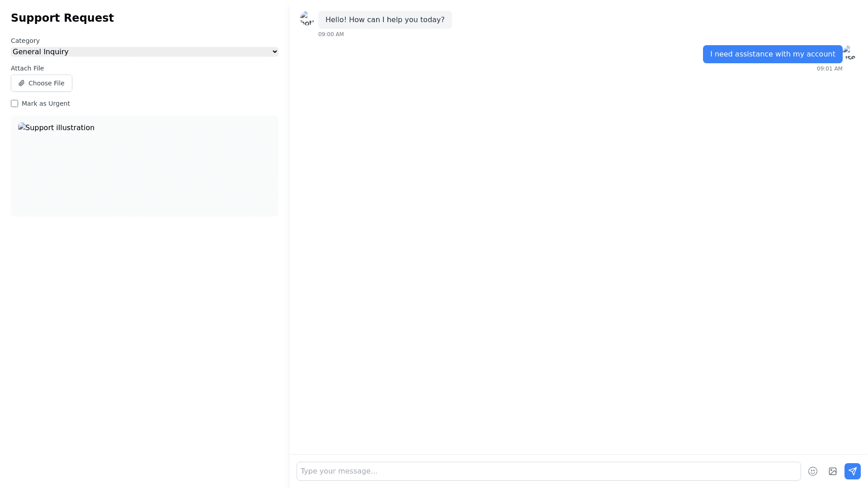Click the Mark as Urgent label
The image size is (868, 488).
pyautogui.click(x=46, y=103)
